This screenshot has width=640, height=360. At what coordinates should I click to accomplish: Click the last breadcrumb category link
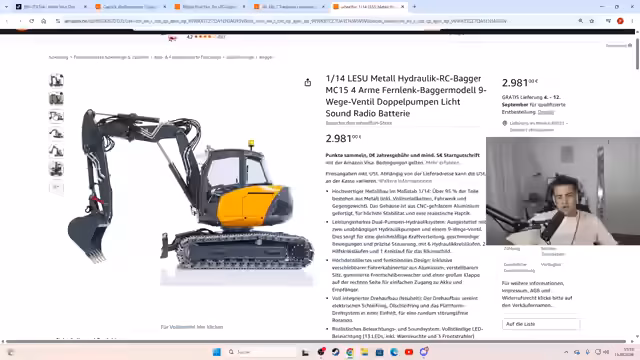click(x=266, y=57)
